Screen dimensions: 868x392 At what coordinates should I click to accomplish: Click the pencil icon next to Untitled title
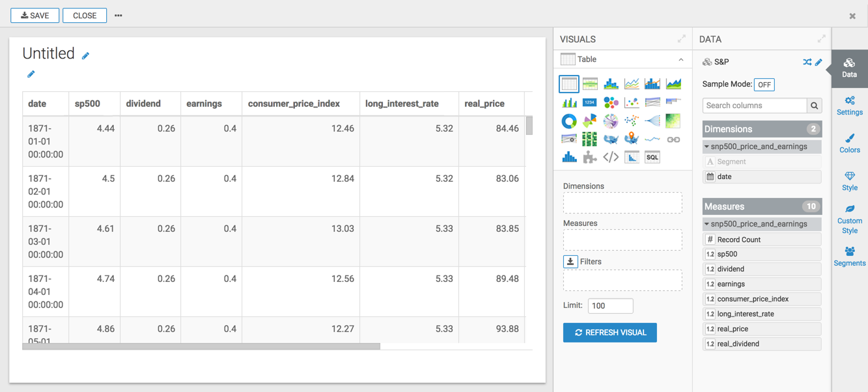(x=85, y=56)
